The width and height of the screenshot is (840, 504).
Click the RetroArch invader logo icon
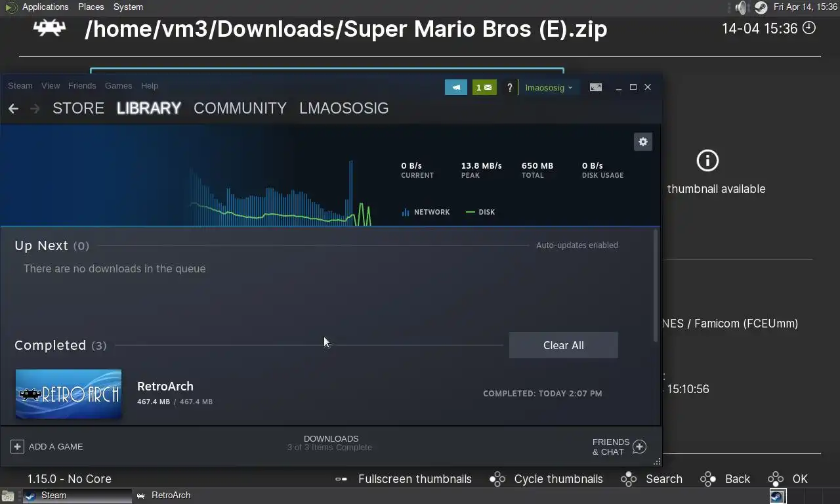point(49,28)
